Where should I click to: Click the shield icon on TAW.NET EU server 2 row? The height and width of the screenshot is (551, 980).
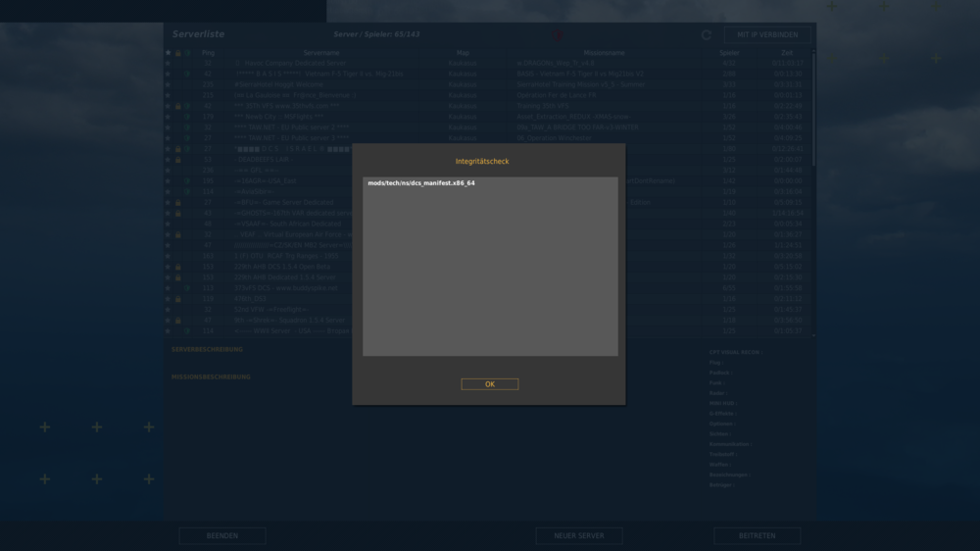point(187,126)
